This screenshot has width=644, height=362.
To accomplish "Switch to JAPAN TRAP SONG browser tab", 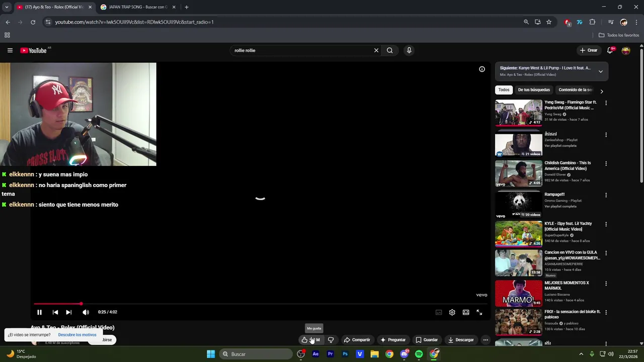I will pyautogui.click(x=138, y=7).
